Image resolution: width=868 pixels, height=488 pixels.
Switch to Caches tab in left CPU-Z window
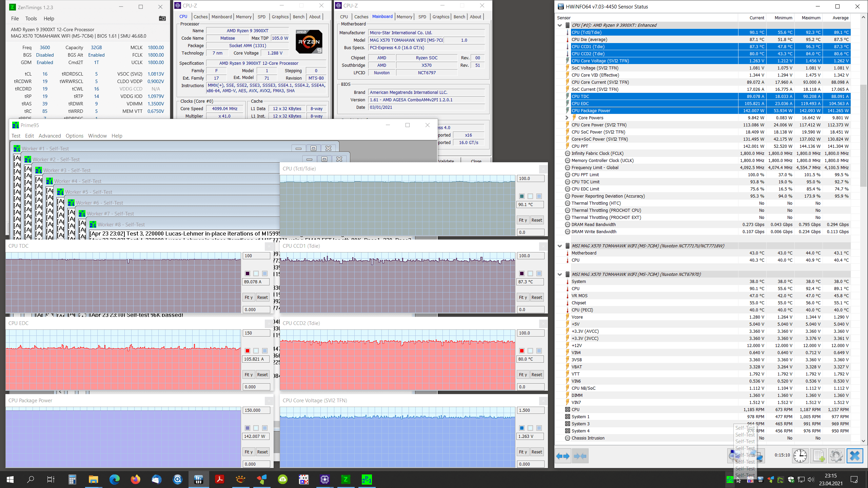coord(200,17)
